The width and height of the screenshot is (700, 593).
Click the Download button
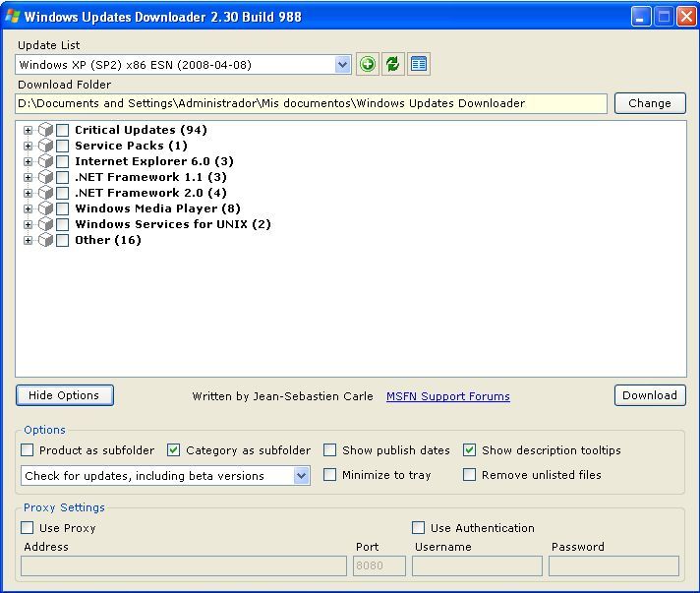click(x=650, y=395)
